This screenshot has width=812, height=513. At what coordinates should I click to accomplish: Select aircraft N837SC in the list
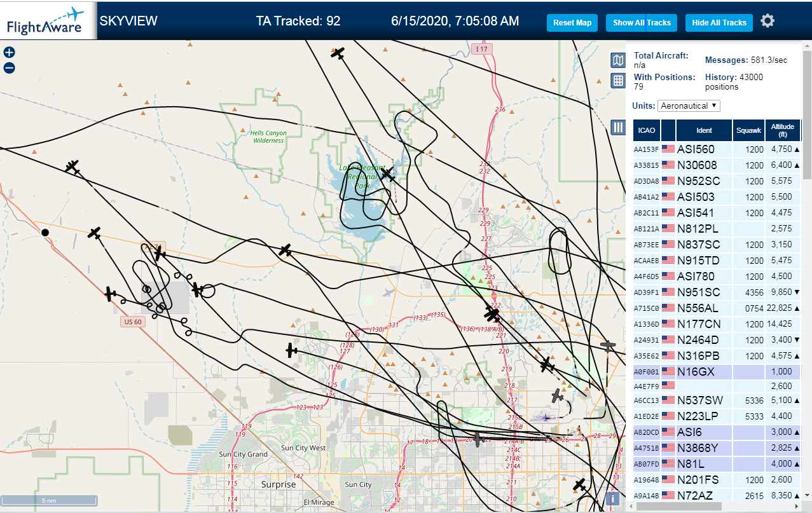click(717, 245)
